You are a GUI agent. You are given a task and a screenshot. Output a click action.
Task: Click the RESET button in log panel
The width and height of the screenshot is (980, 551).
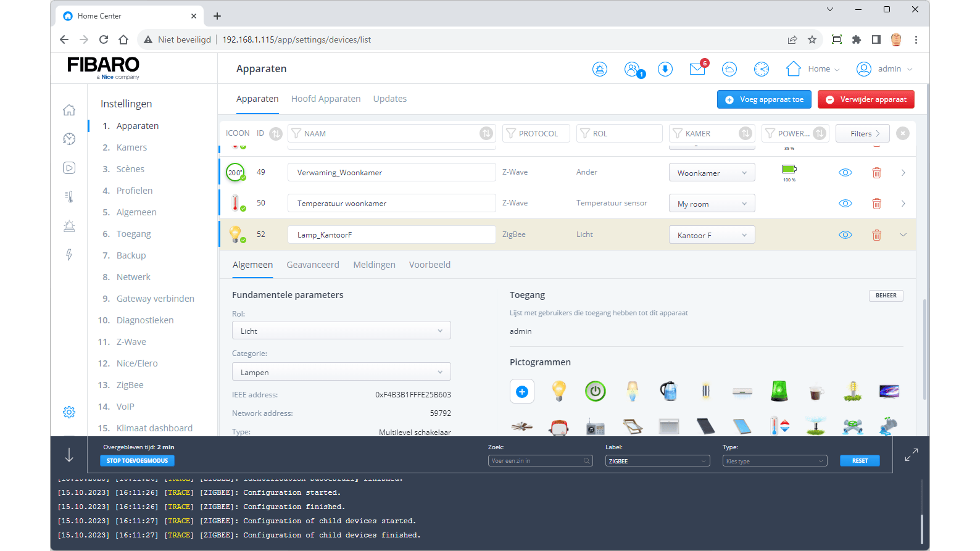click(x=860, y=461)
